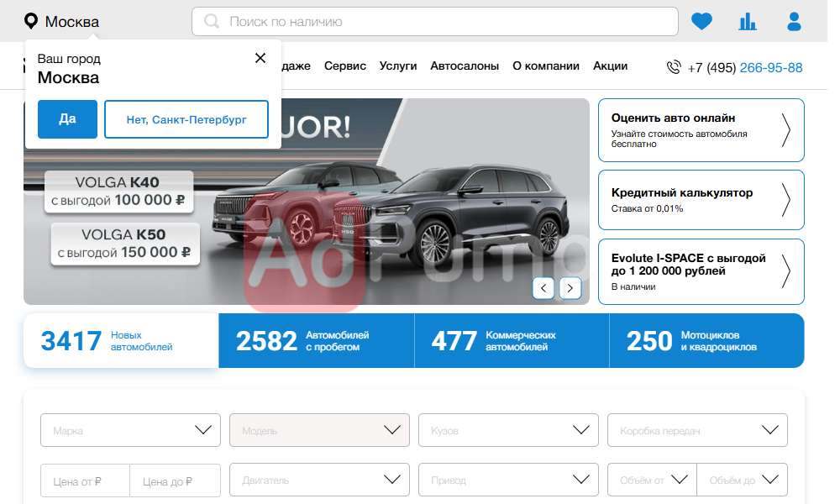Click the search magnifier icon
Viewport: 840px width, 504px height.
tap(212, 22)
